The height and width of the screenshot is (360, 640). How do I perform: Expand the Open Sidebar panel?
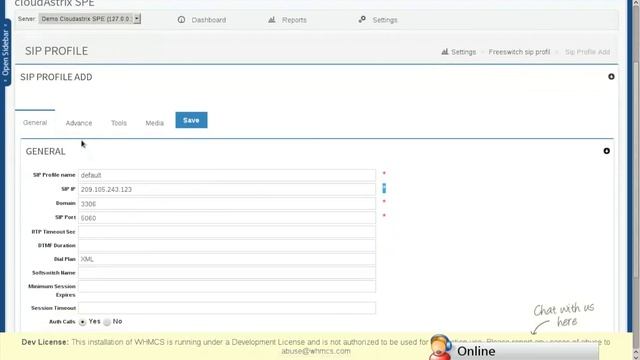5,52
